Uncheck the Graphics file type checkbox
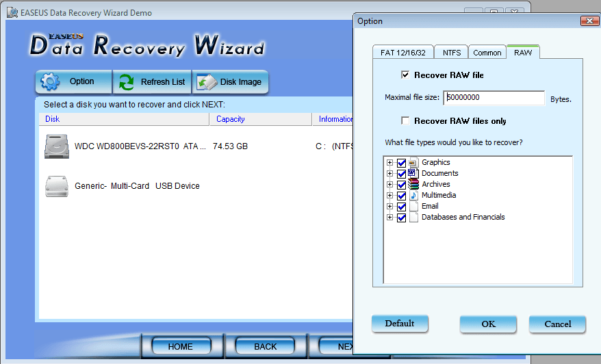601x364 pixels. [x=401, y=163]
